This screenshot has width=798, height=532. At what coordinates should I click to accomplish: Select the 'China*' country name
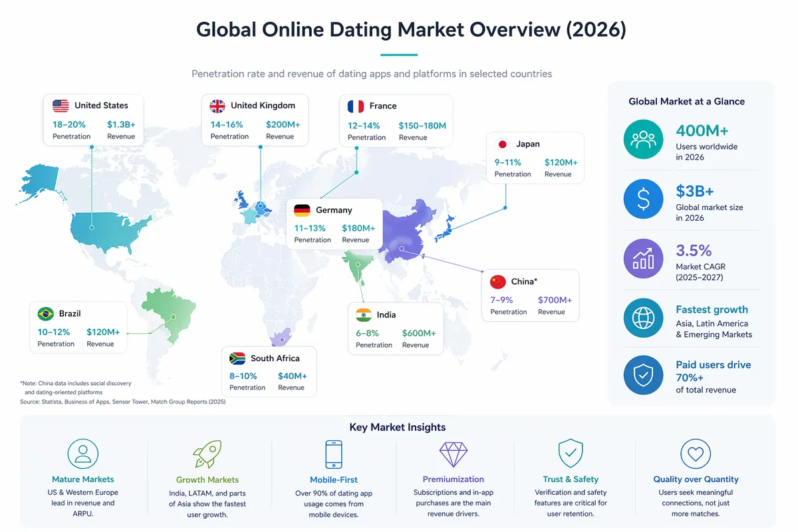[523, 282]
